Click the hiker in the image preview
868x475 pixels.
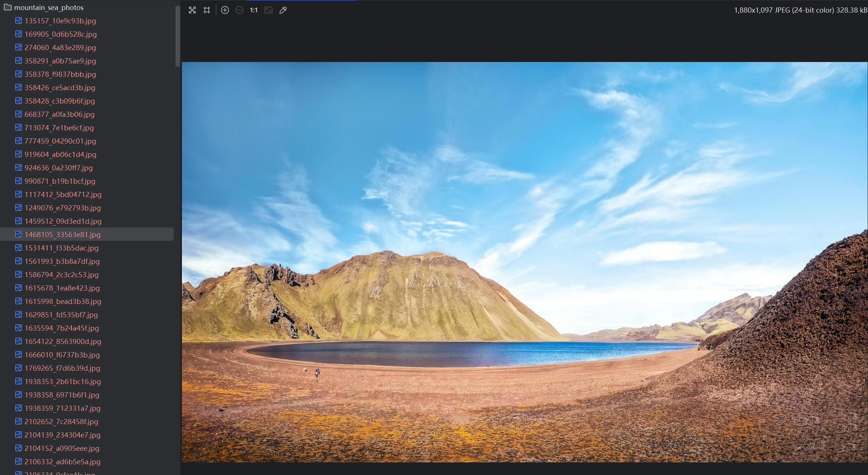point(317,374)
